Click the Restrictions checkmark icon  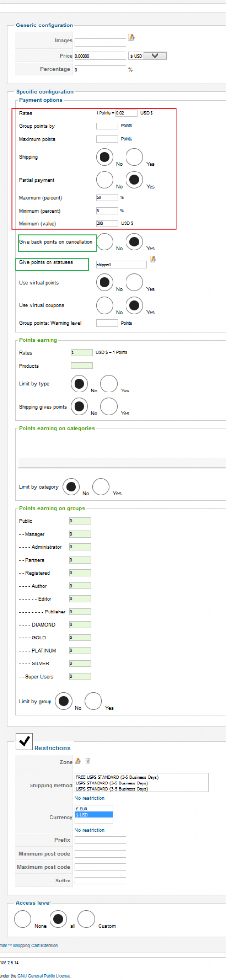pos(25,741)
